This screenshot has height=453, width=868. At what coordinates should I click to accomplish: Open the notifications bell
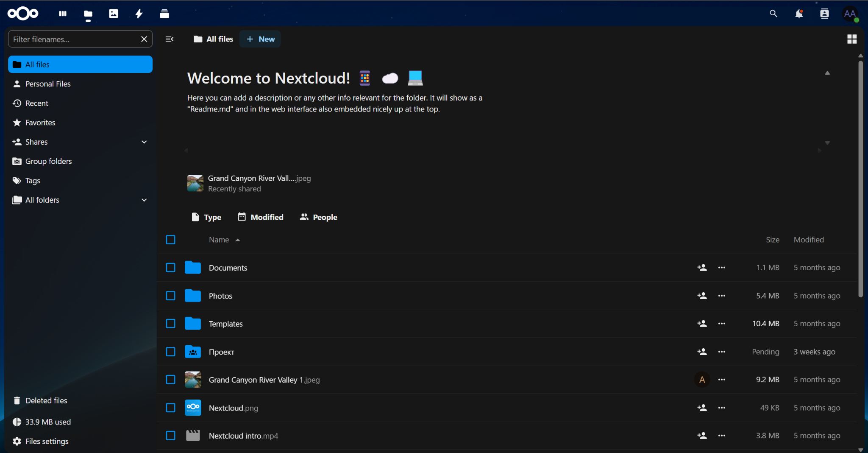799,14
